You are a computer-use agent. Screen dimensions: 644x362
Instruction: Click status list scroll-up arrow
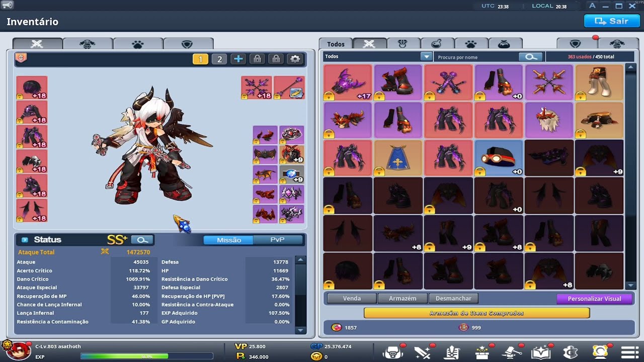300,260
